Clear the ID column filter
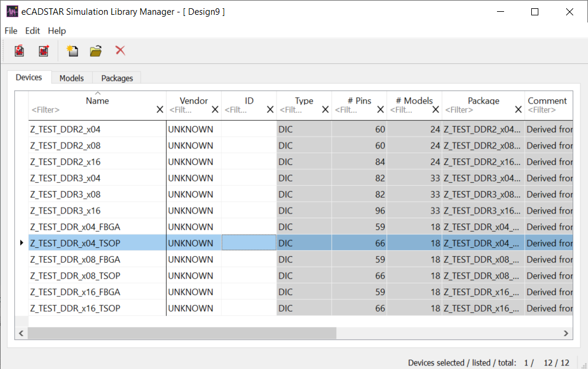This screenshot has height=369, width=588. tap(270, 109)
